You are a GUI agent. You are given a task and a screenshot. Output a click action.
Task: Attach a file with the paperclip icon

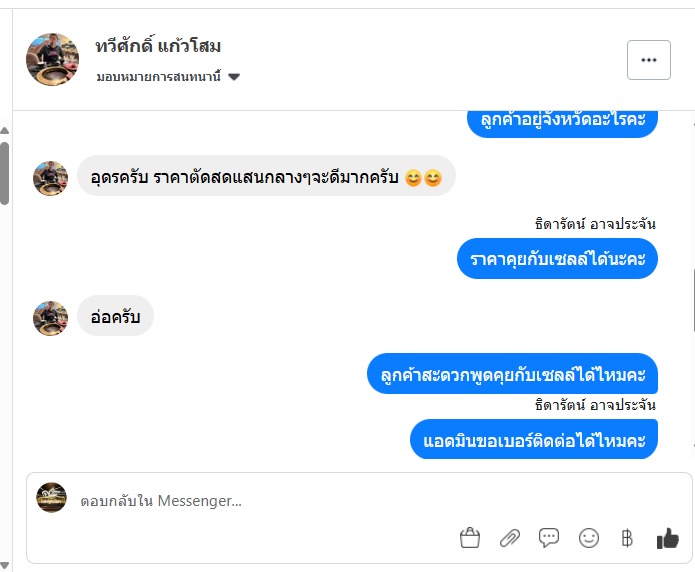510,538
